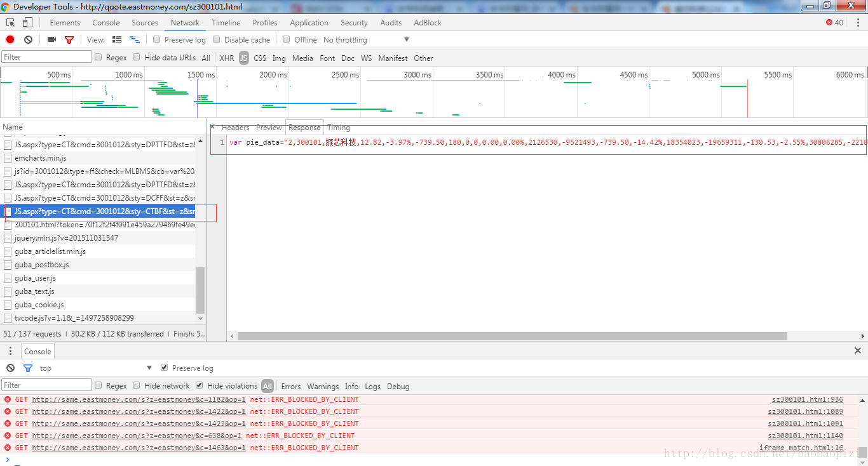Uncheck Preserve log in the console
This screenshot has height=466, width=868.
[x=164, y=368]
